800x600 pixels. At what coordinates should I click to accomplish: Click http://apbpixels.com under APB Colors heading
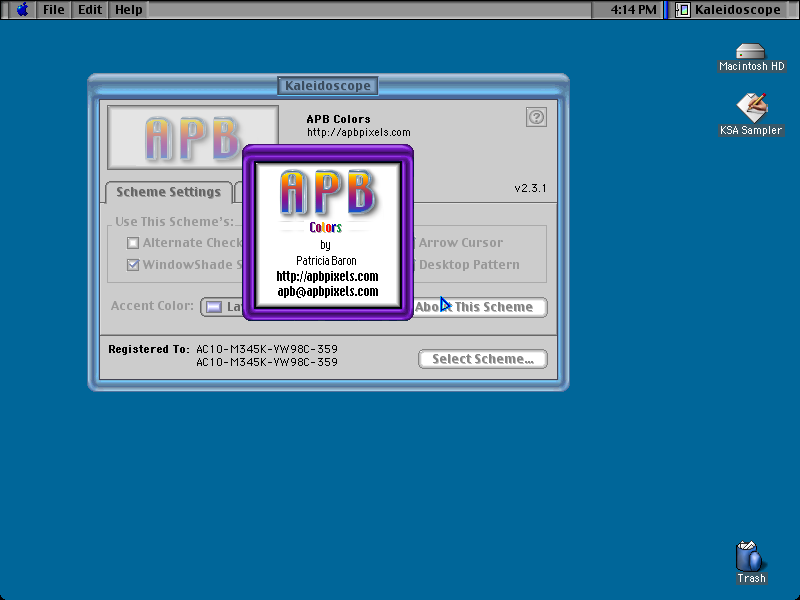[359, 133]
